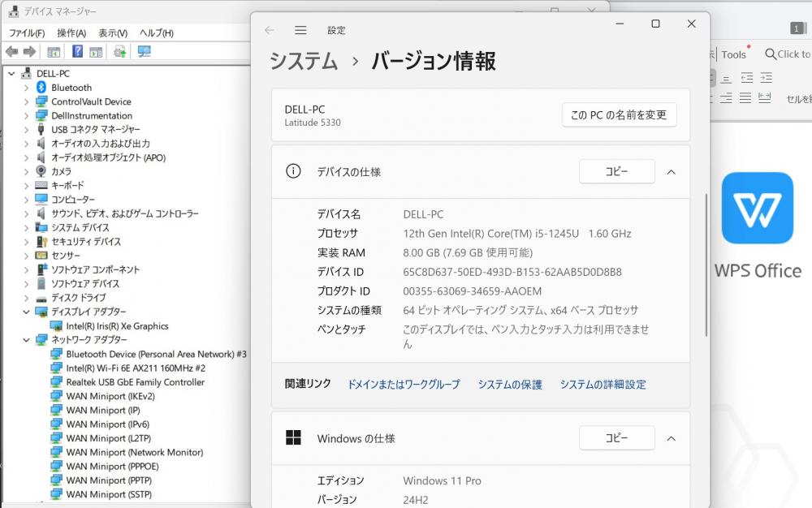Select Intel(R) Wi-Fi 6E AX211 160MHz #2

coord(136,368)
